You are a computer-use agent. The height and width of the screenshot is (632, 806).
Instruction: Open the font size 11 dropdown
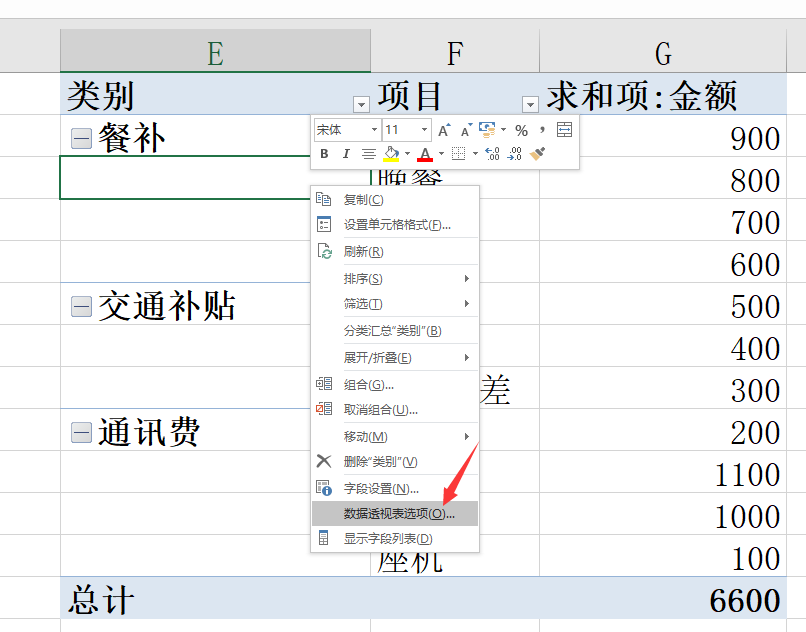[x=425, y=130]
